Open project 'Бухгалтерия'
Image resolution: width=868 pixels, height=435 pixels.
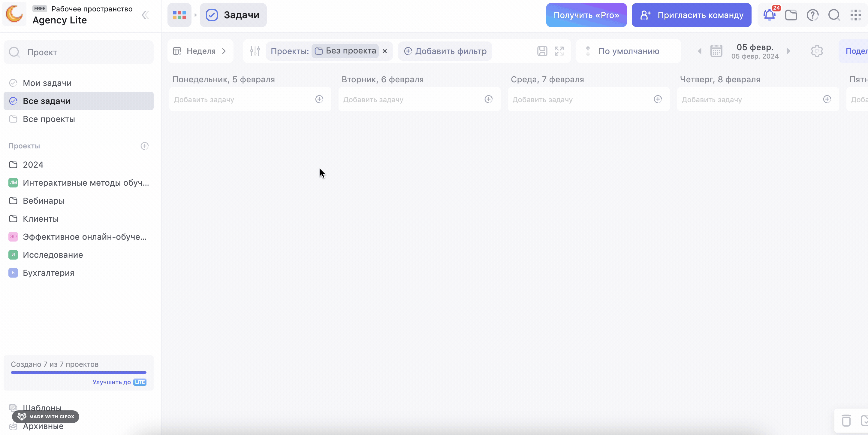tap(79, 273)
